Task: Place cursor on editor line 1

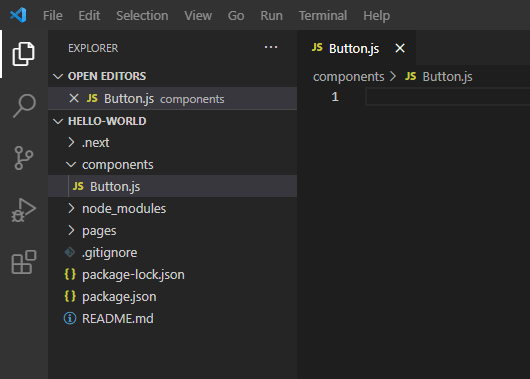Action: pos(448,97)
